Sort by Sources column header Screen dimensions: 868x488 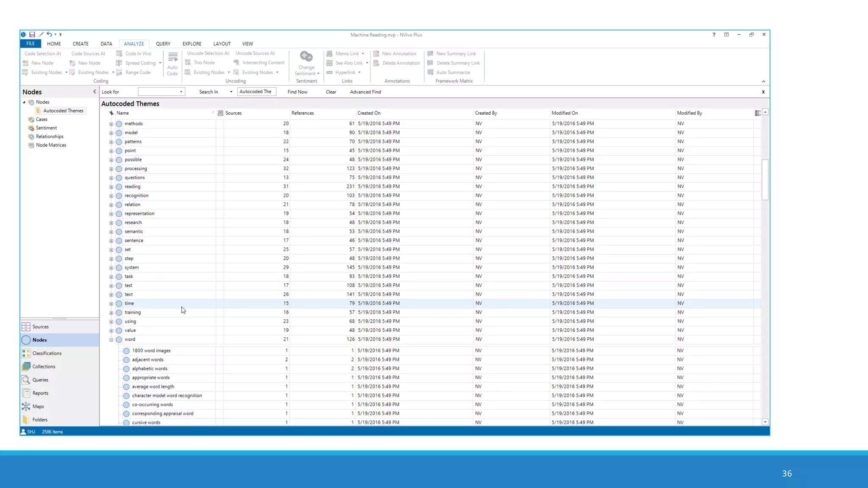(233, 113)
